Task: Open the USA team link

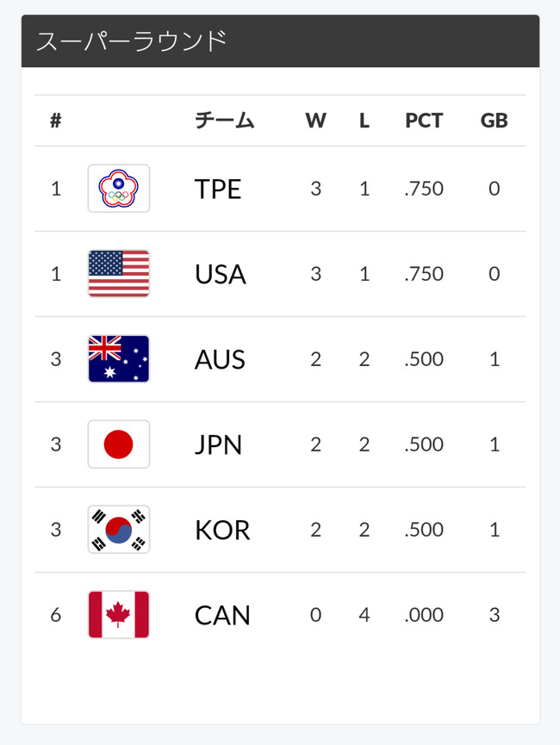Action: pos(220,274)
